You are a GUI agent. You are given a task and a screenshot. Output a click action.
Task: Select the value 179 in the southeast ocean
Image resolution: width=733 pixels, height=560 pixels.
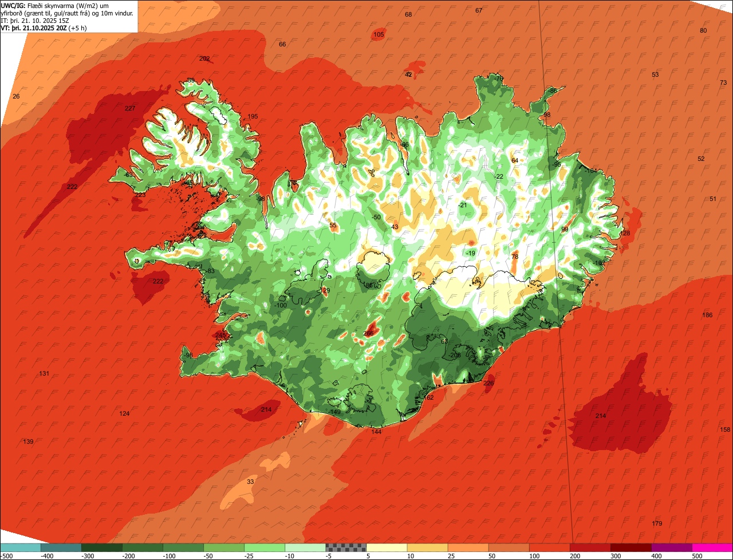(x=657, y=523)
